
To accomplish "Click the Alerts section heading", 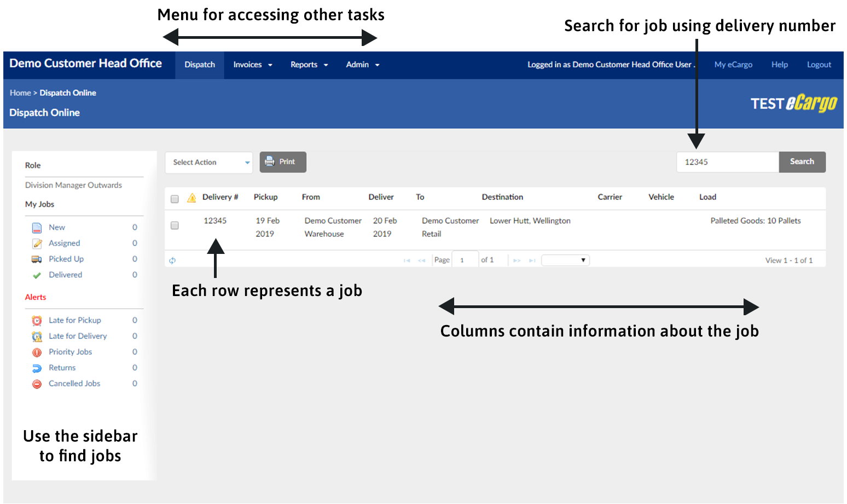I will 36,298.
